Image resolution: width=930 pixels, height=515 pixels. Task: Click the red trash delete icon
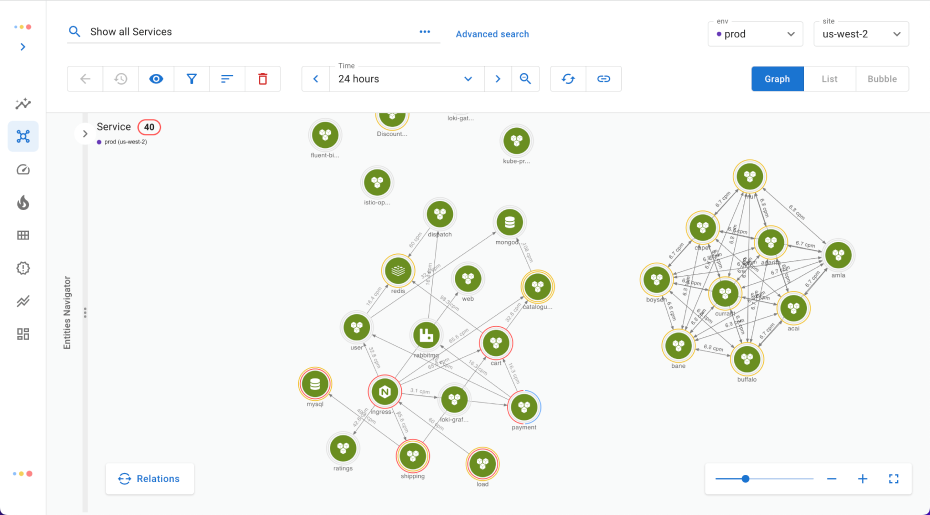[262, 79]
